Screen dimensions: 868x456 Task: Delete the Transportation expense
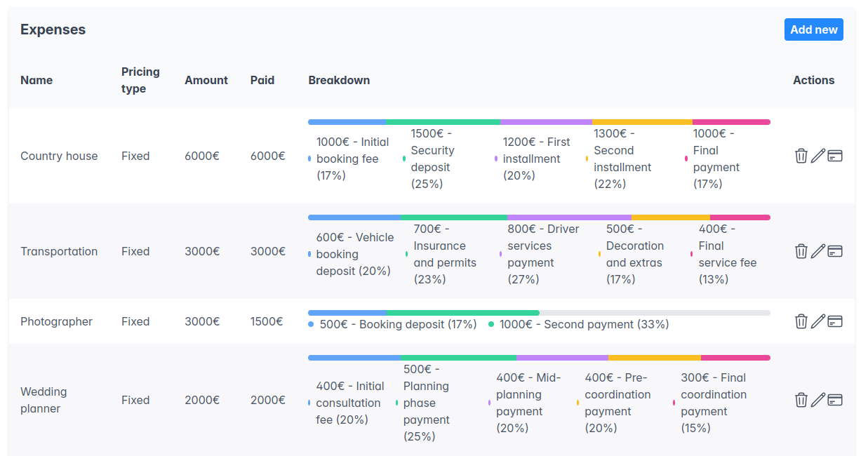point(801,251)
